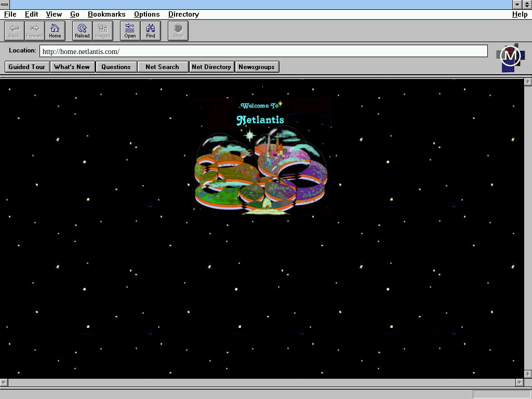The height and width of the screenshot is (399, 532).
Task: Go to Home page icon
Action: [x=55, y=31]
